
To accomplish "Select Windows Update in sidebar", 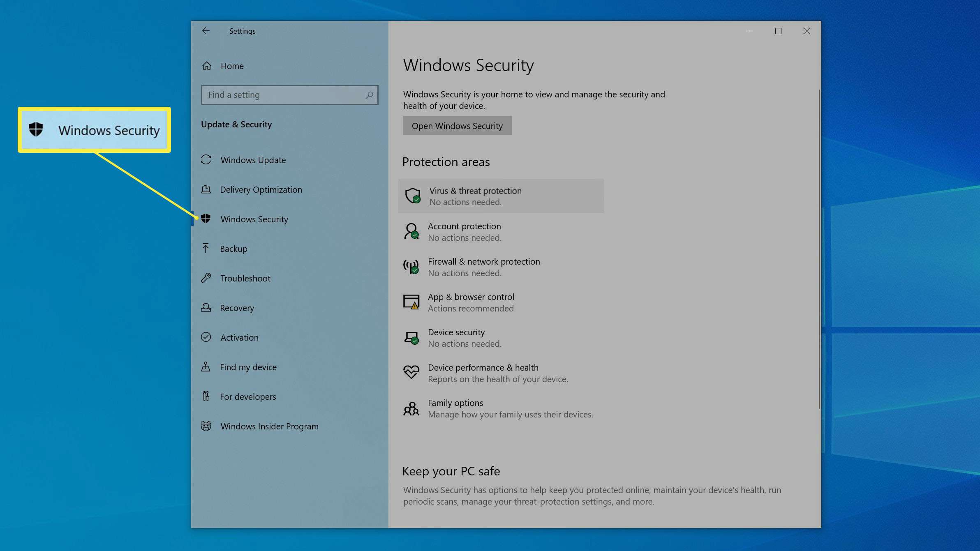I will pos(290,160).
